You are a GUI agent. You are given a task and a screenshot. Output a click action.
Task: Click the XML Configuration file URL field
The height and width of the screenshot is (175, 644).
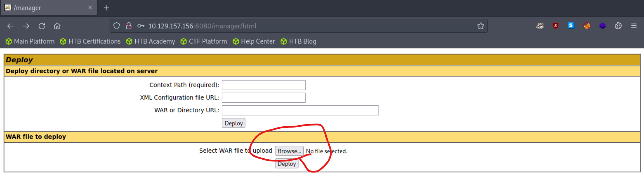(x=264, y=98)
